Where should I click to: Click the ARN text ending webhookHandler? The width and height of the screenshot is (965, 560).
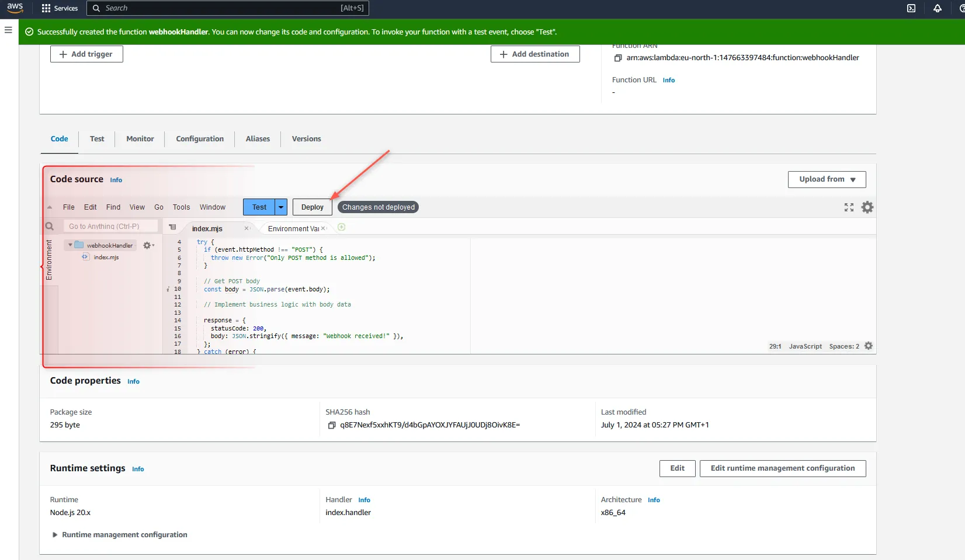point(743,58)
